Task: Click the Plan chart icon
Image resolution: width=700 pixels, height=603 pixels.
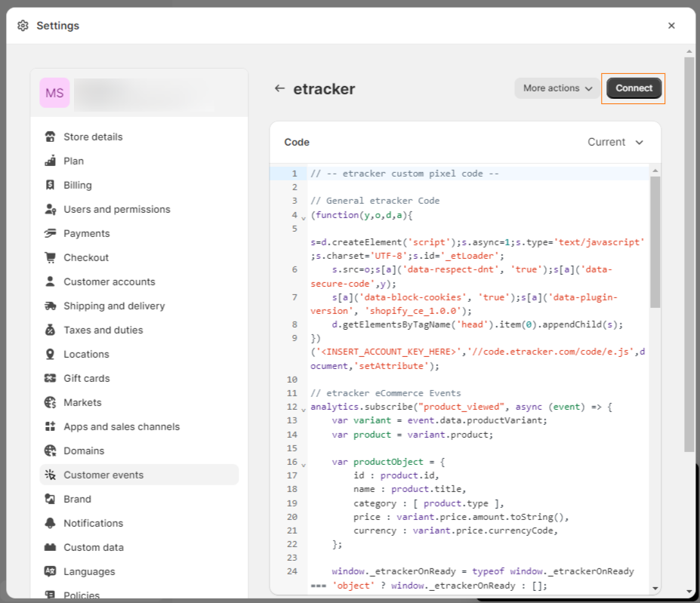Action: pos(50,161)
